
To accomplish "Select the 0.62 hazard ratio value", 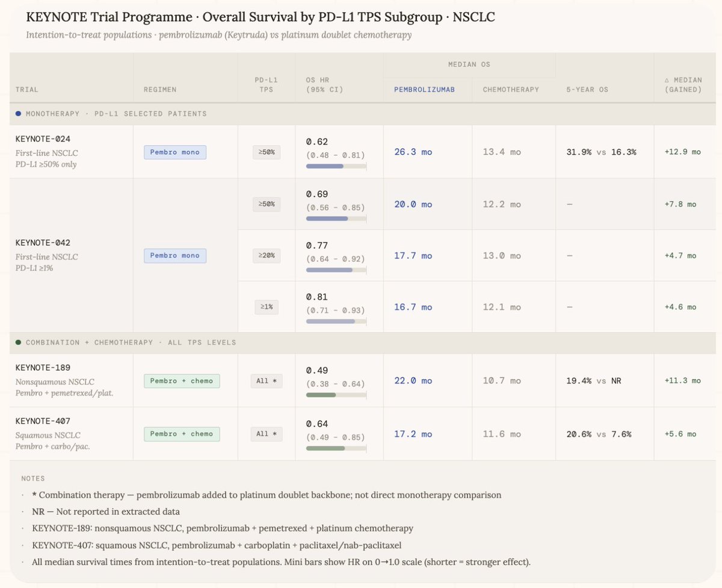I will [x=317, y=142].
